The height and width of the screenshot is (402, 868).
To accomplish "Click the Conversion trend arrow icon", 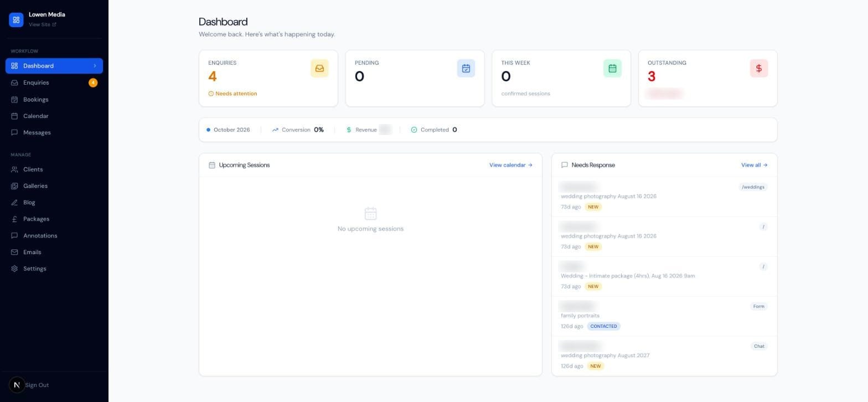I will click(x=275, y=130).
